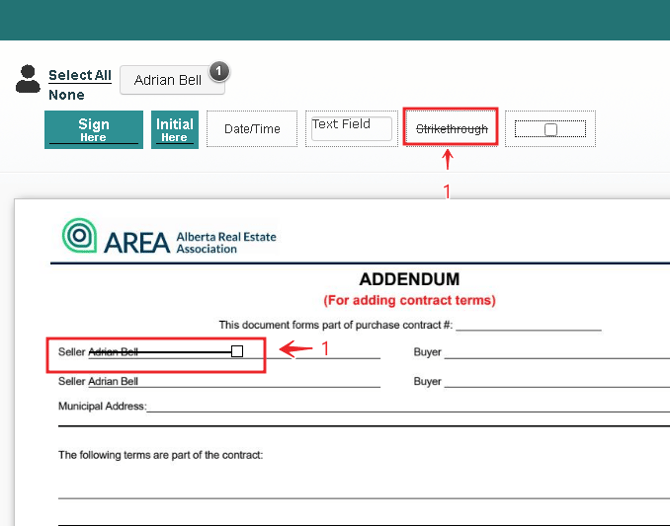
Task: Click the first Buyer blank line
Action: (x=555, y=353)
